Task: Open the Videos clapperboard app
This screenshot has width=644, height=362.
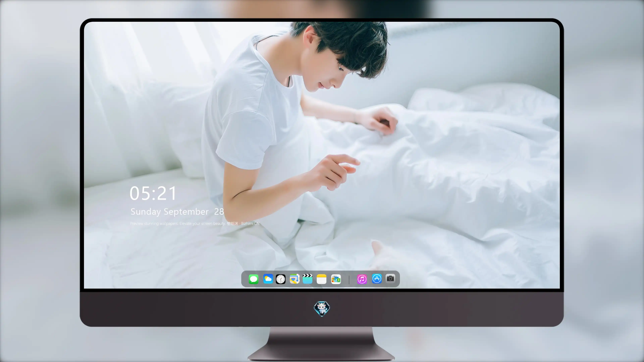Action: tap(308, 279)
